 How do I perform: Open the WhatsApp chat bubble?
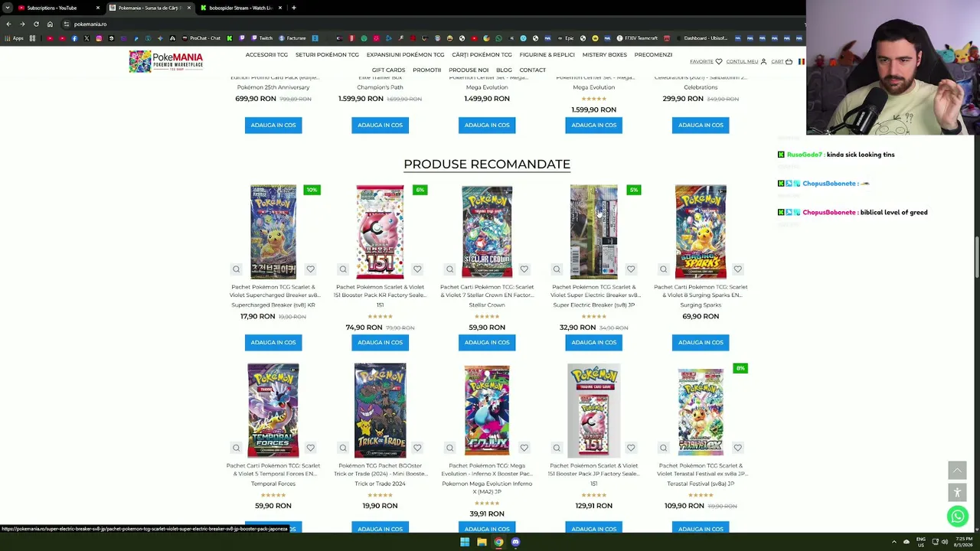(957, 517)
